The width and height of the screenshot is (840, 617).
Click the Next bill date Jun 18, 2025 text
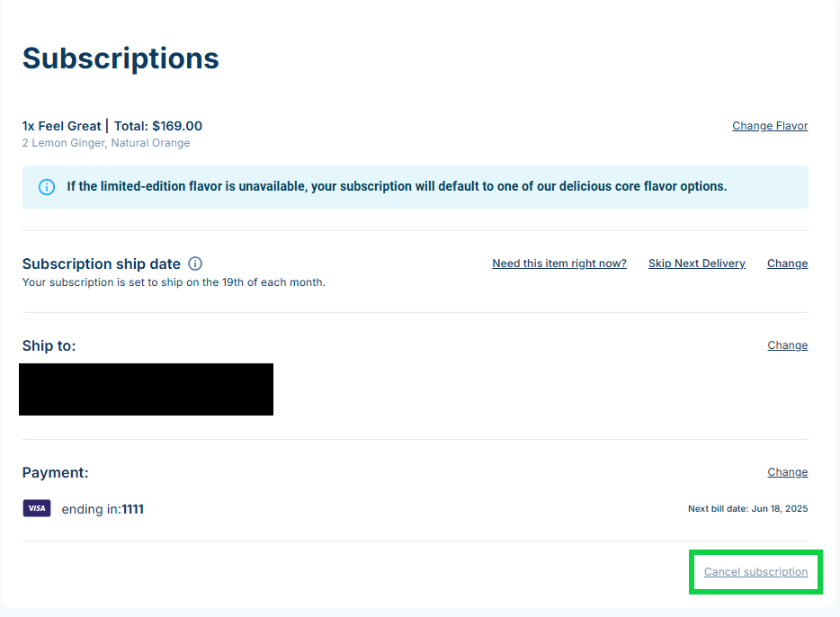point(748,509)
